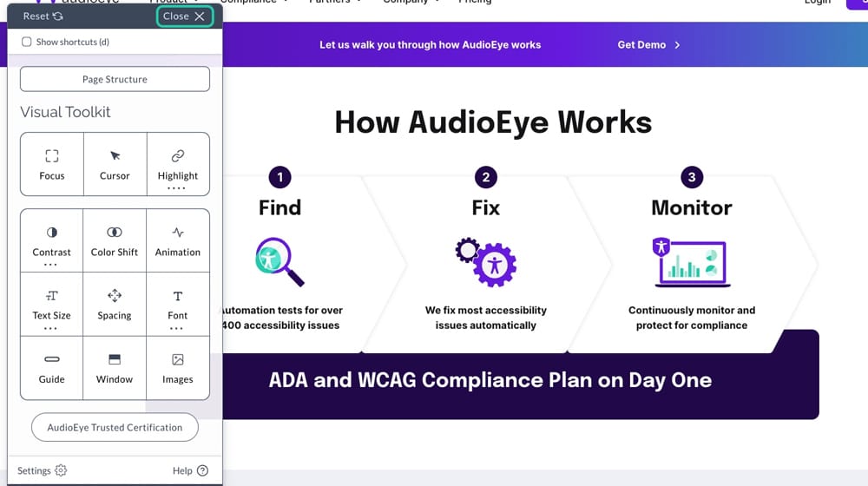Click the step 2 number badge
Screen dimensions: 868x486
(486, 177)
